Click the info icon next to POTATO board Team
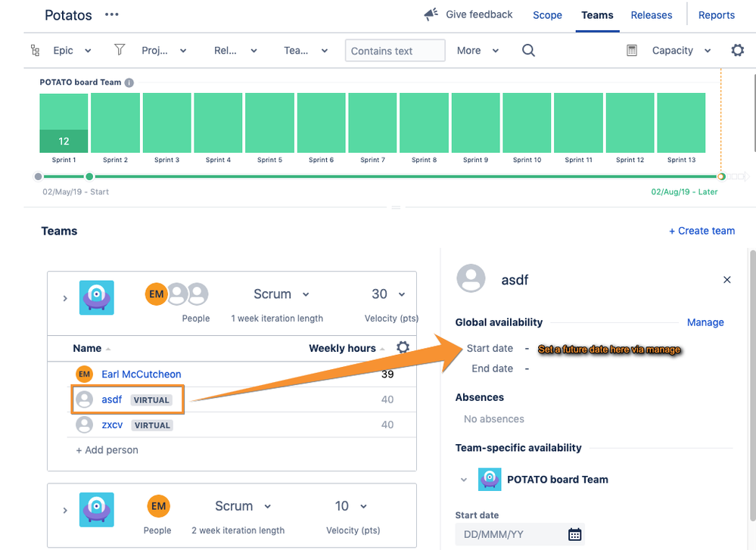This screenshot has height=550, width=756. (x=129, y=82)
